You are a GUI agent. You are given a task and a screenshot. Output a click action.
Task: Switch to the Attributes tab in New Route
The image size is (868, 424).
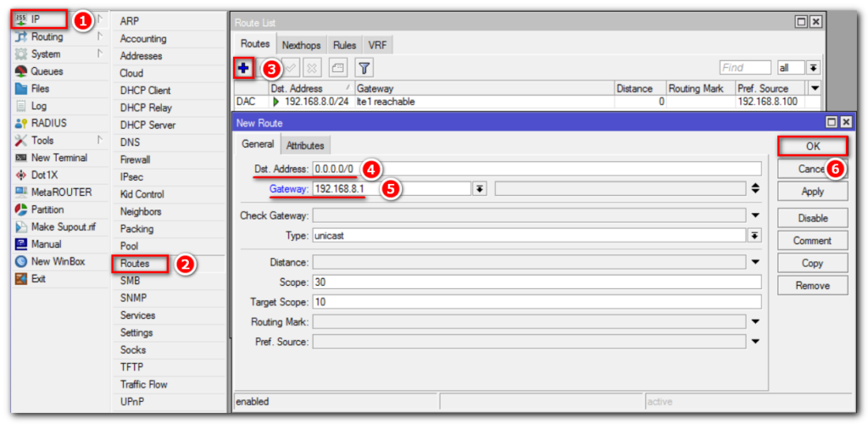[305, 145]
